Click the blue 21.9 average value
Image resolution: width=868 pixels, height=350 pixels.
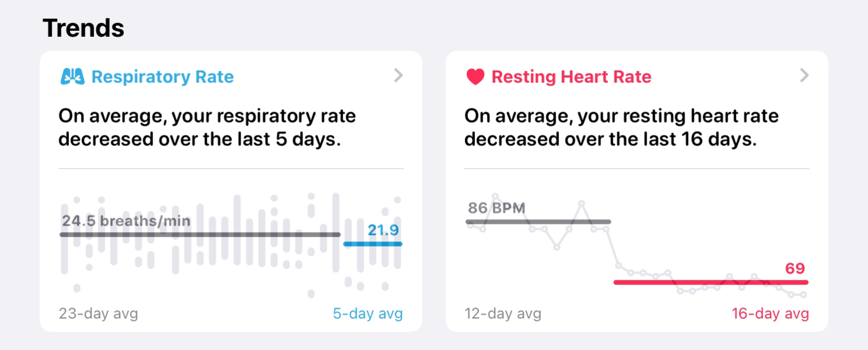383,230
